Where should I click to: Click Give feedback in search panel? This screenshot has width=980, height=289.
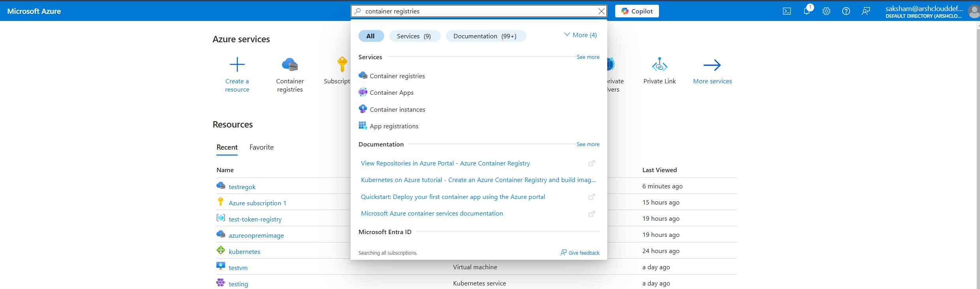pos(580,253)
